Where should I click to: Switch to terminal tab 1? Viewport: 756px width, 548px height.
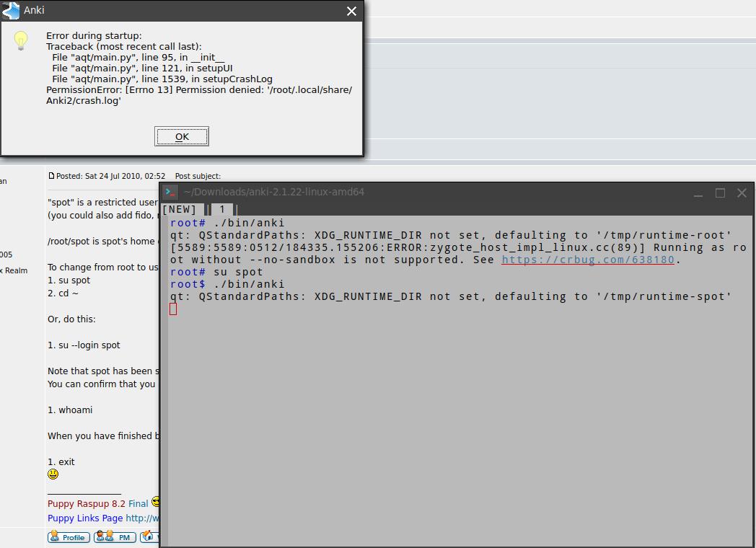click(221, 210)
